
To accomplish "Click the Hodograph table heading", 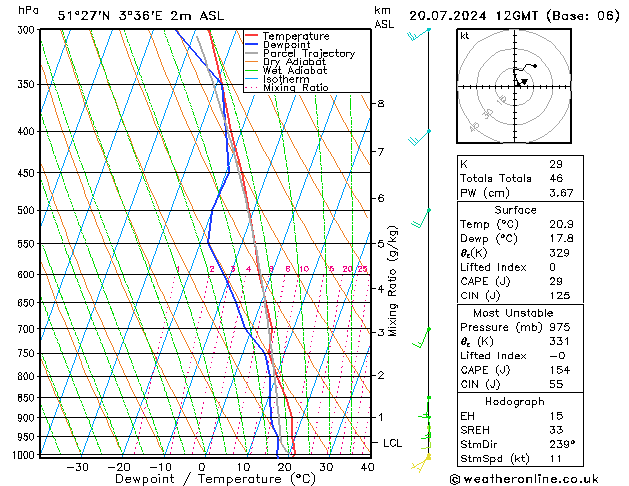I will [x=515, y=401].
